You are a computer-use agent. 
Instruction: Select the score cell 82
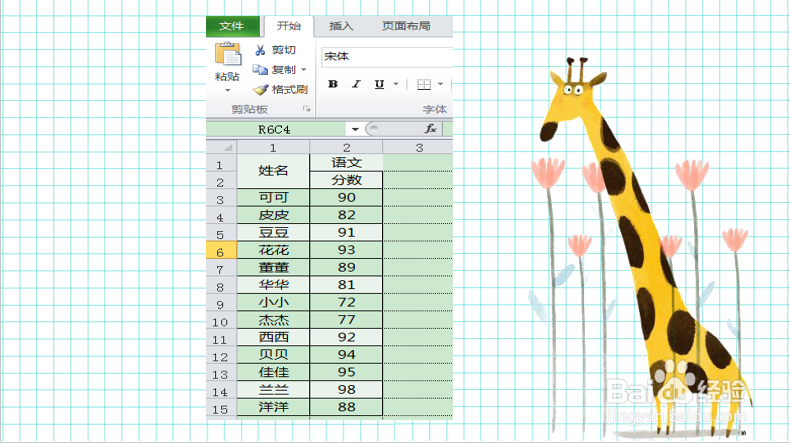point(347,215)
